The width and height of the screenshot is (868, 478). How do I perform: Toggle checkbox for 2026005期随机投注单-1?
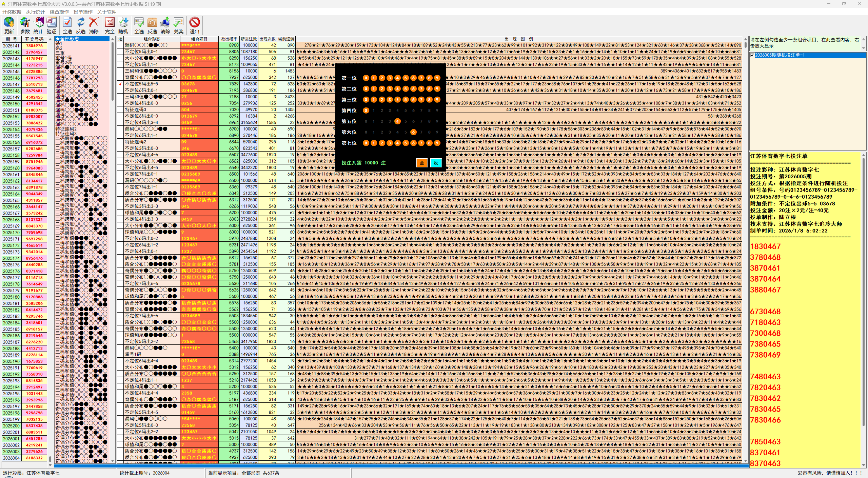(x=752, y=55)
